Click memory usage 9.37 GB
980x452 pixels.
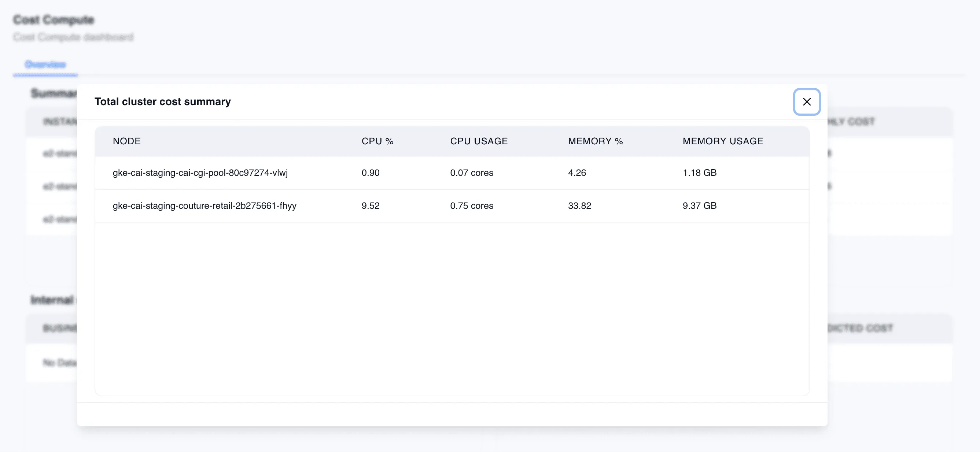[x=700, y=205]
